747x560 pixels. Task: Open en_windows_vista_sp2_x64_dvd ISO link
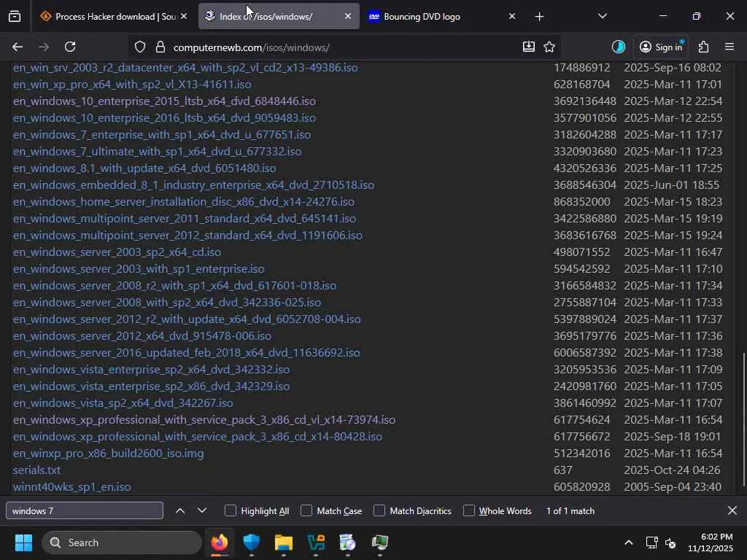click(x=123, y=402)
